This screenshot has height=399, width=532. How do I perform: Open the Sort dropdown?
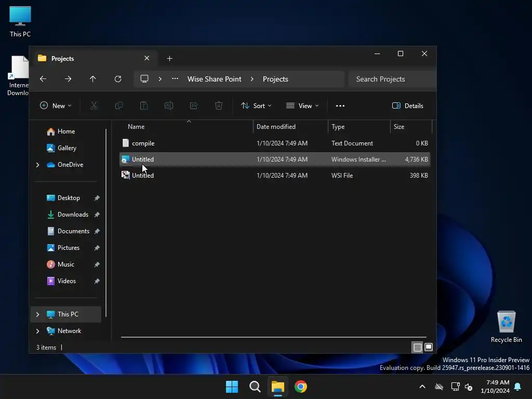pyautogui.click(x=256, y=106)
